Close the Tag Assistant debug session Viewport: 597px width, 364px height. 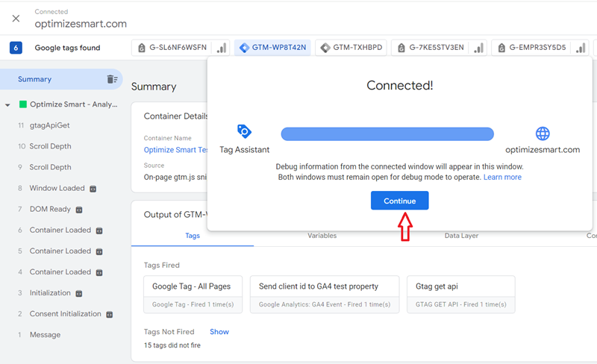pos(16,19)
